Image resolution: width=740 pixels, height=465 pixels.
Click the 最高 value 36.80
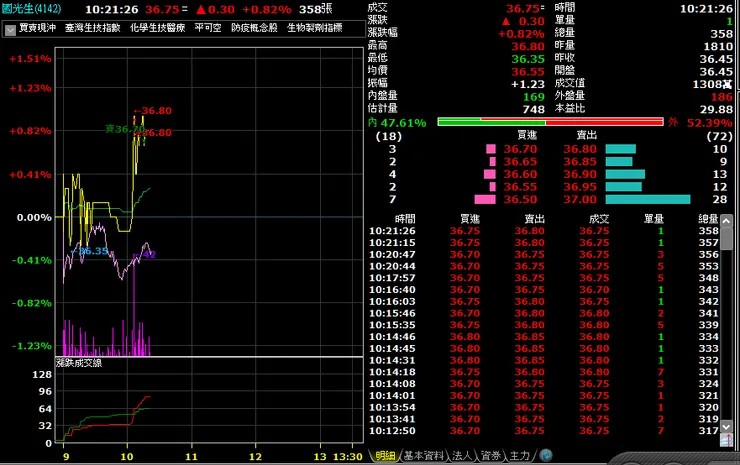528,46
